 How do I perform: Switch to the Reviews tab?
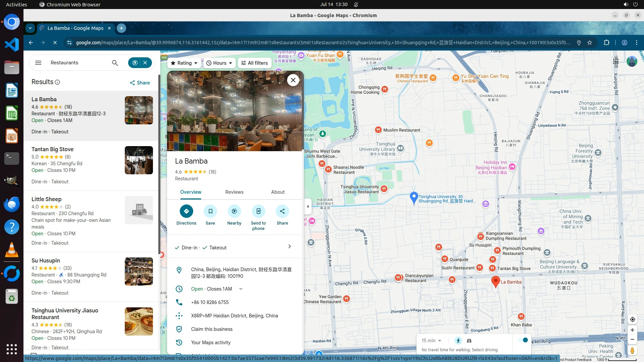click(234, 192)
